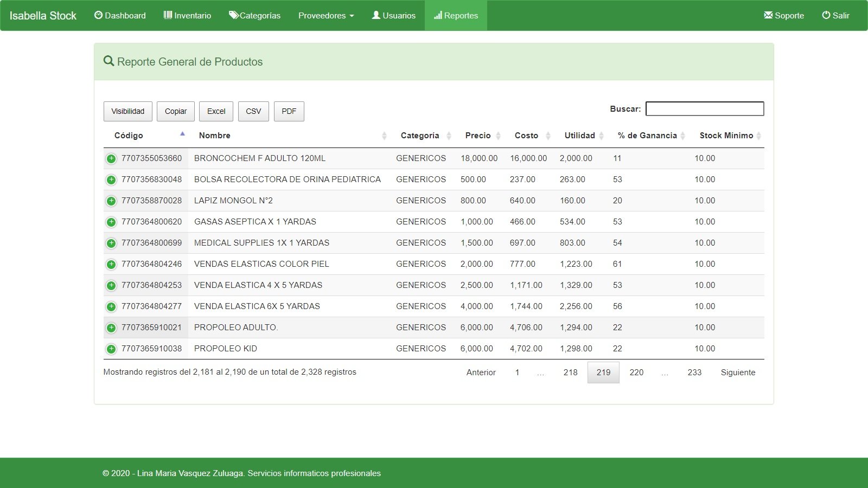Click the Dashboard icon in navbar
Screen dimensions: 868x488
(98, 15)
